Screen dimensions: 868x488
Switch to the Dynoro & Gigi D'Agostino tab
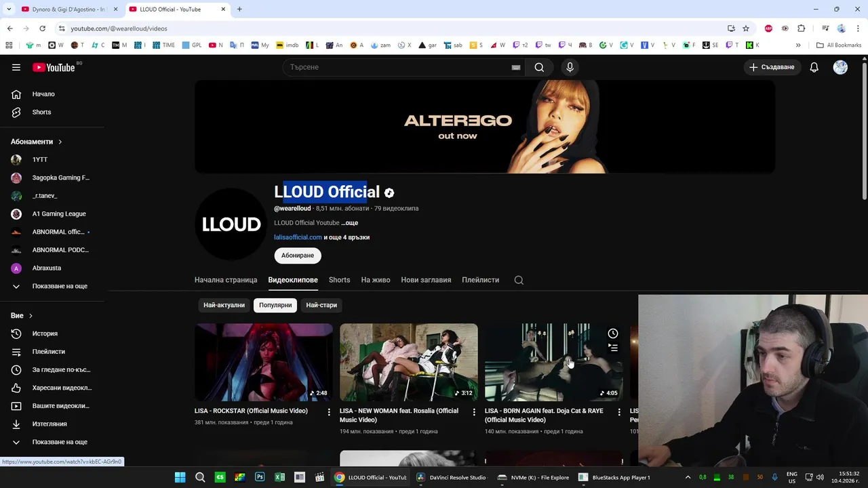68,9
